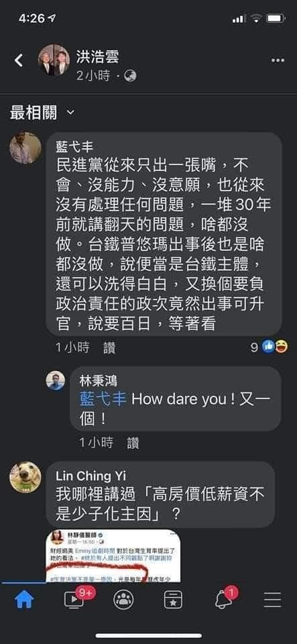The width and height of the screenshot is (297, 644).
Task: Expand the 最相關 comment sorting dropdown
Action: tap(42, 112)
